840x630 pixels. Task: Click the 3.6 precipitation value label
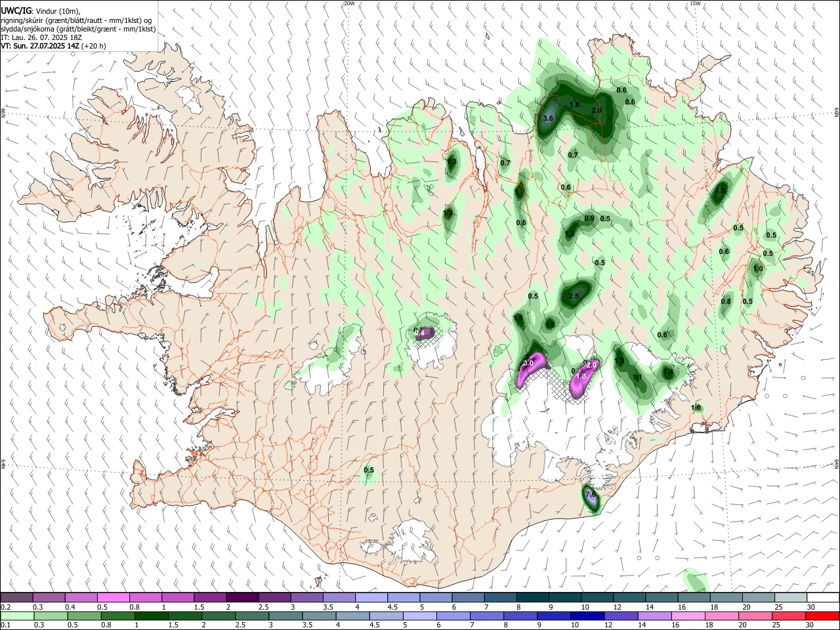549,118
